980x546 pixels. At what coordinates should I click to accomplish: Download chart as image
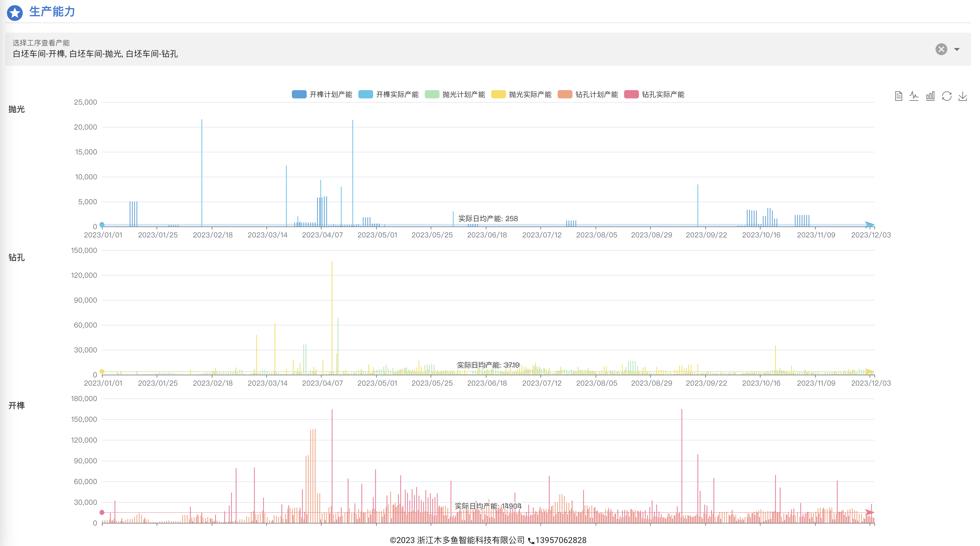point(962,96)
